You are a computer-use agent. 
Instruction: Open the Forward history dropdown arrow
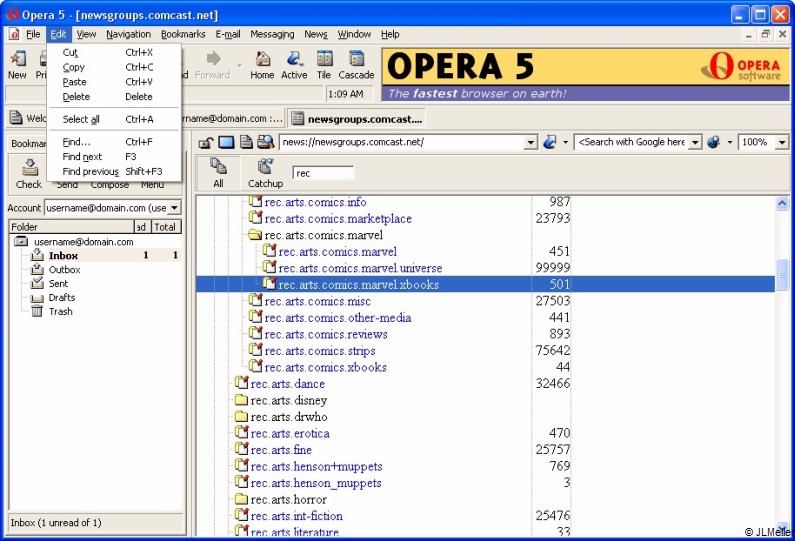click(x=239, y=65)
